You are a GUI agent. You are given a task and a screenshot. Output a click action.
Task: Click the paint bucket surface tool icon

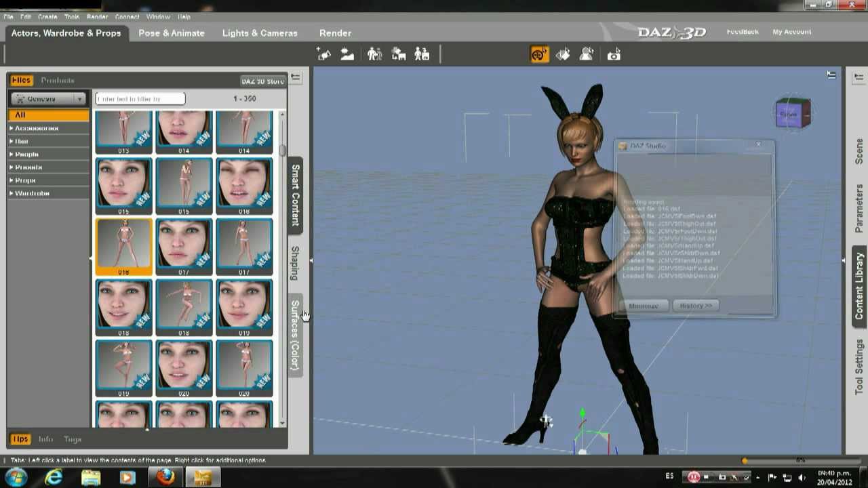click(563, 54)
